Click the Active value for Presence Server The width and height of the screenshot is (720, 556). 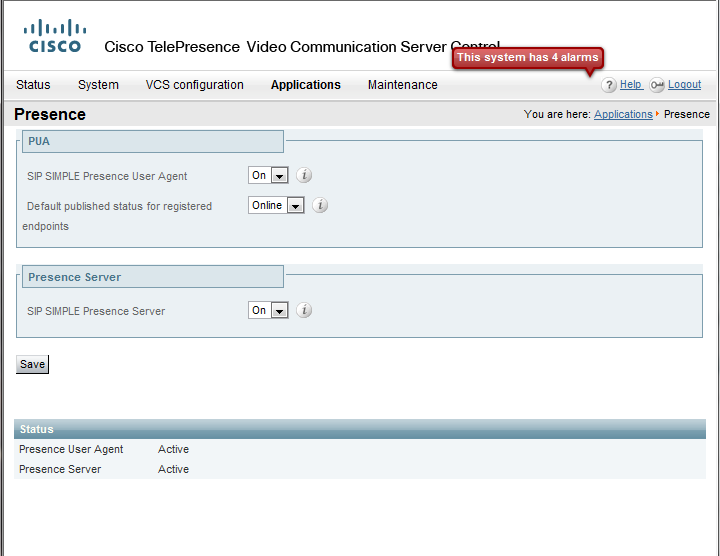[174, 469]
